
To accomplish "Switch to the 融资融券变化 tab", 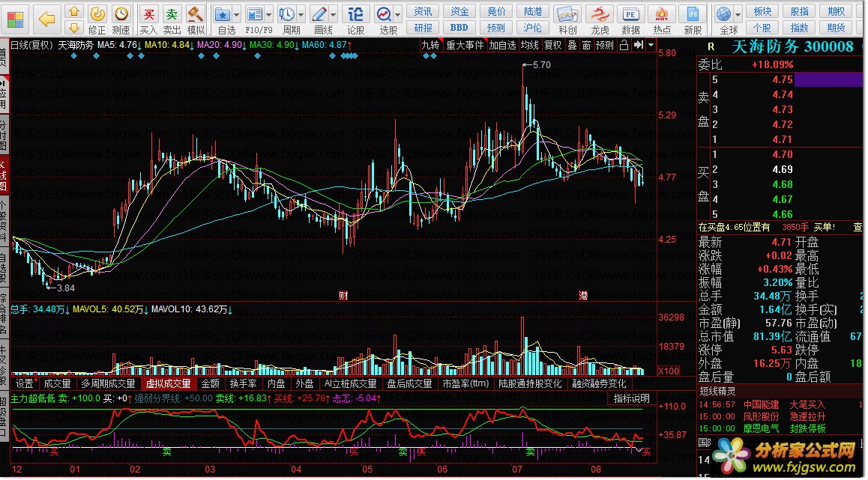I will pyautogui.click(x=599, y=383).
